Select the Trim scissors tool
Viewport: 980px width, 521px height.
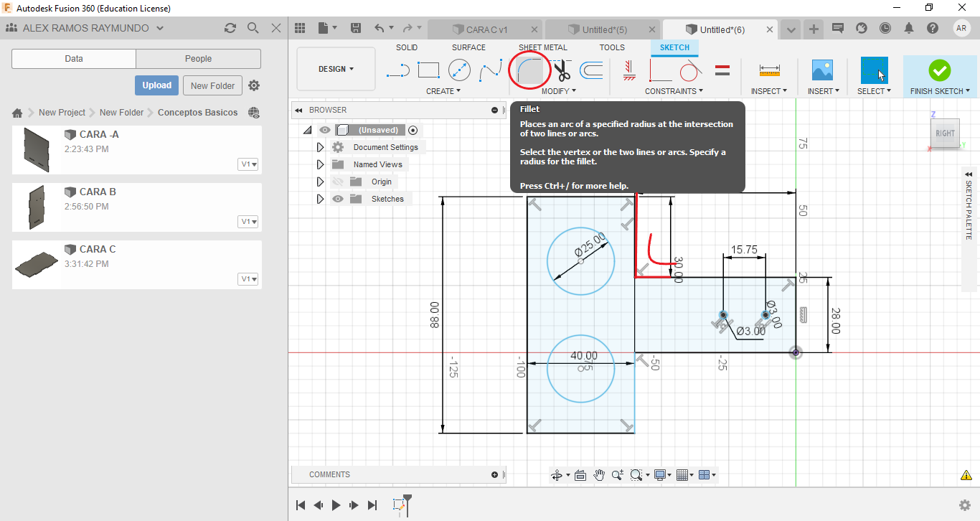[562, 70]
